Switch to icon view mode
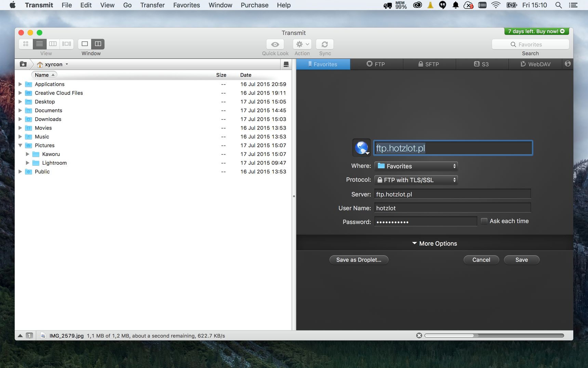 pyautogui.click(x=26, y=44)
